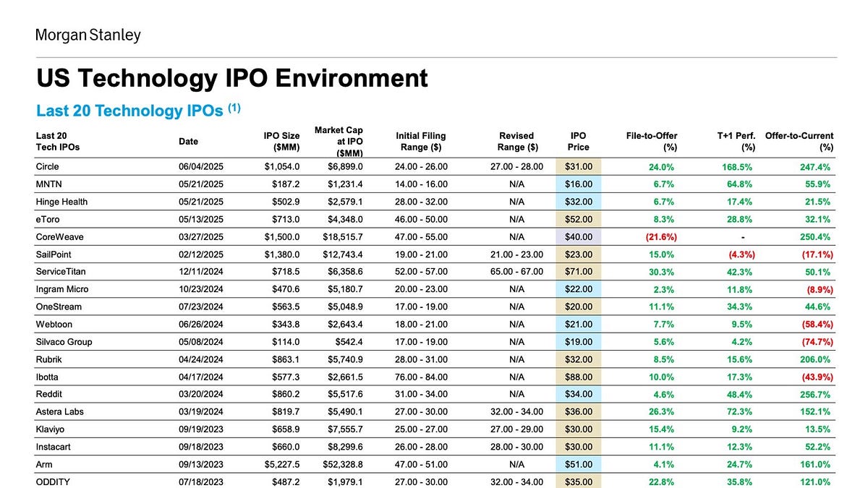This screenshot has height=488, width=868.
Task: Select the 'MNTN' company row name
Action: tap(49, 184)
